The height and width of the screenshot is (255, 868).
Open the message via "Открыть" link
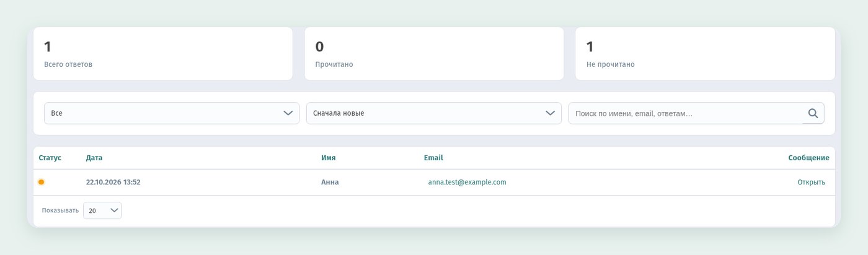(812, 182)
